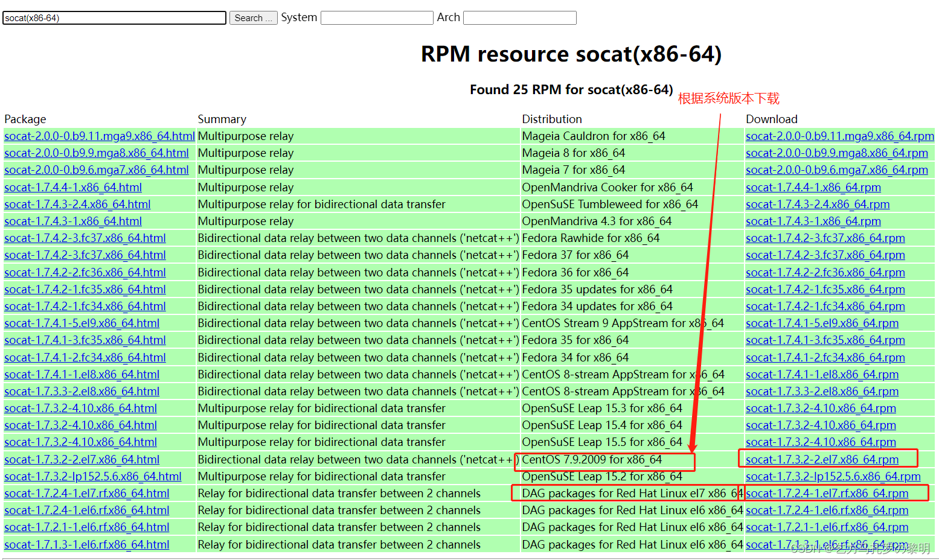Open socat-1.7.4.1-5.el9.x86_64.html link
Screen dimensions: 939x560
pos(82,323)
